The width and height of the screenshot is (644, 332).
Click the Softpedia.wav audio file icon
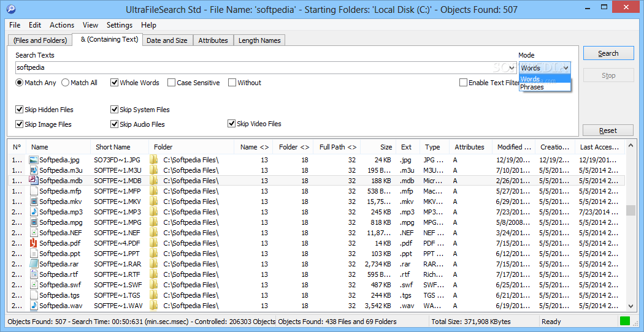(34, 305)
